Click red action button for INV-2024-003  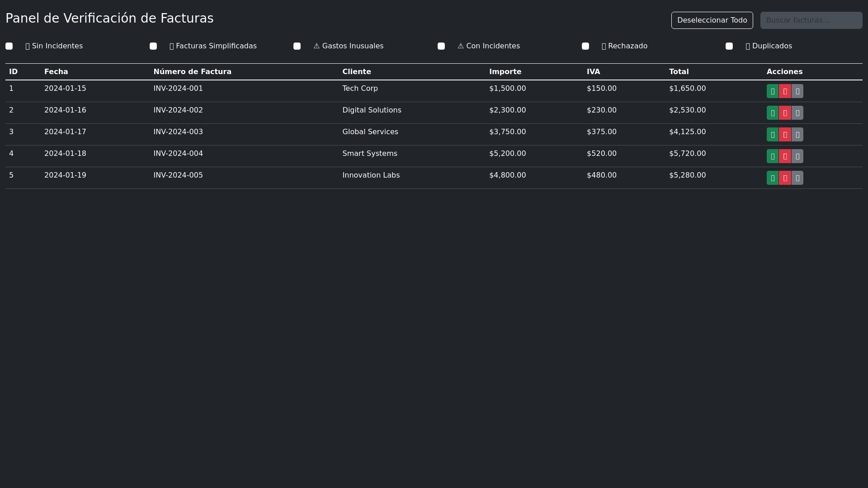click(785, 135)
